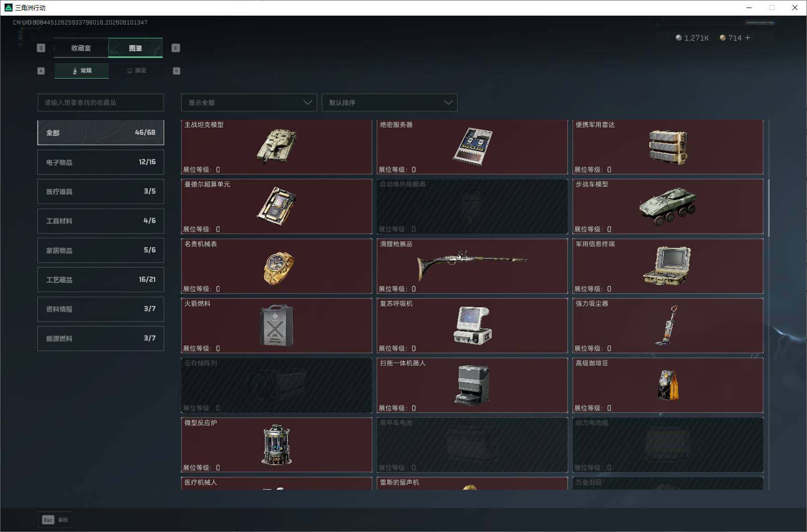Select the 曼德尔超算单元 chip icon

pyautogui.click(x=277, y=206)
